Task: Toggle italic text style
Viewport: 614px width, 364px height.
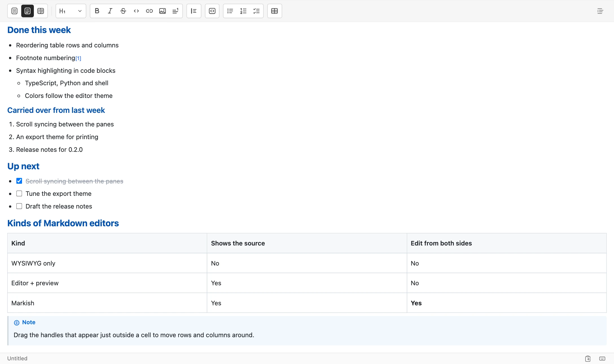Action: 110,11
